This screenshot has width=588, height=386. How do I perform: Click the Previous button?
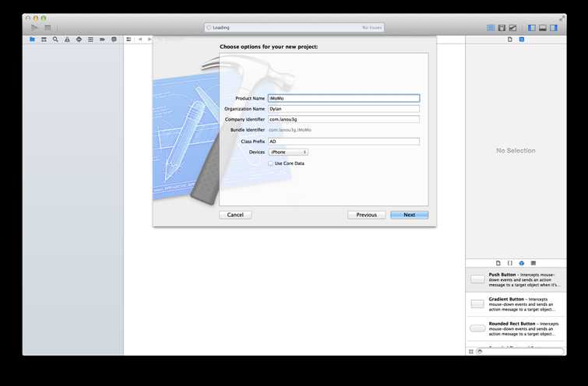366,215
